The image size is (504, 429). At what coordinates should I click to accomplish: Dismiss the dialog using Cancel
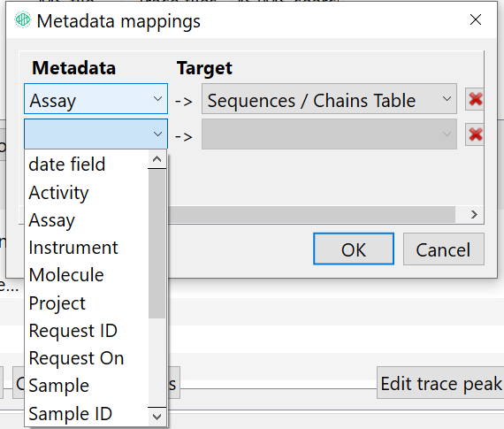[444, 249]
